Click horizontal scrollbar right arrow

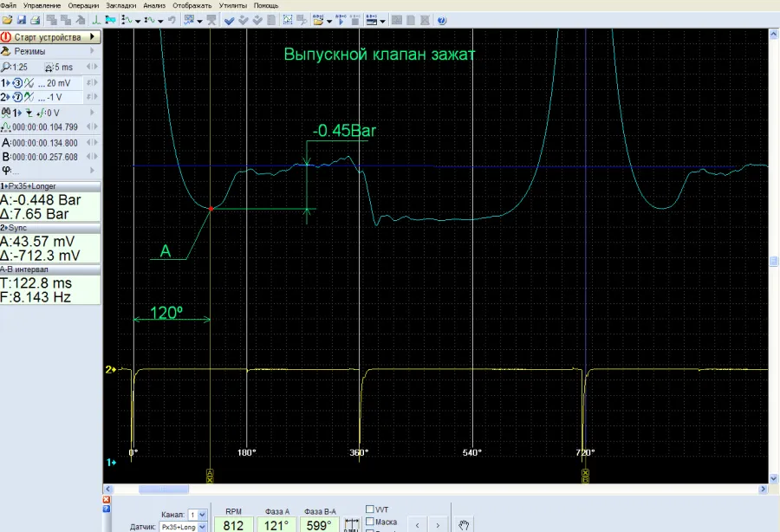(x=764, y=490)
